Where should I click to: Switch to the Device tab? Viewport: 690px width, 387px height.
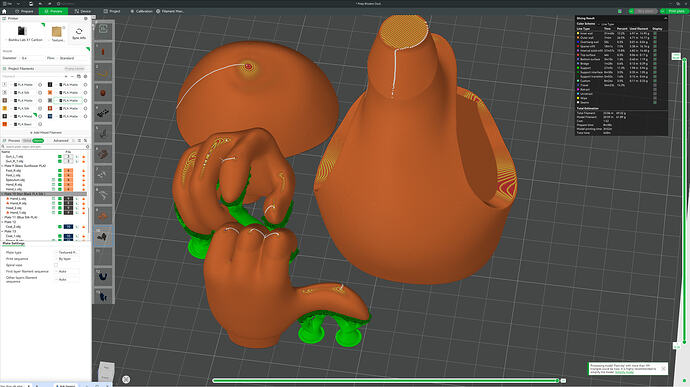coord(83,11)
